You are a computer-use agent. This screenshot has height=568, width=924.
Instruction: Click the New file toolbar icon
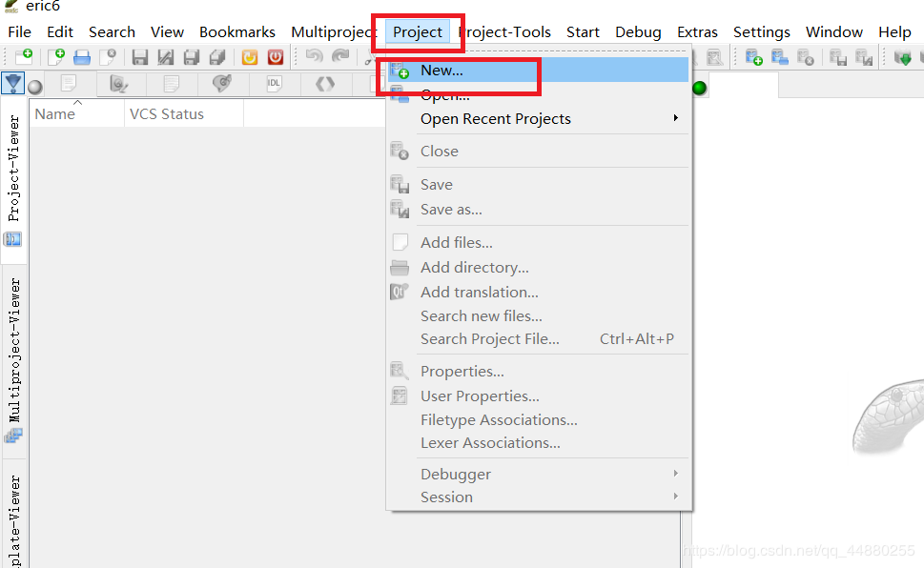click(56, 57)
